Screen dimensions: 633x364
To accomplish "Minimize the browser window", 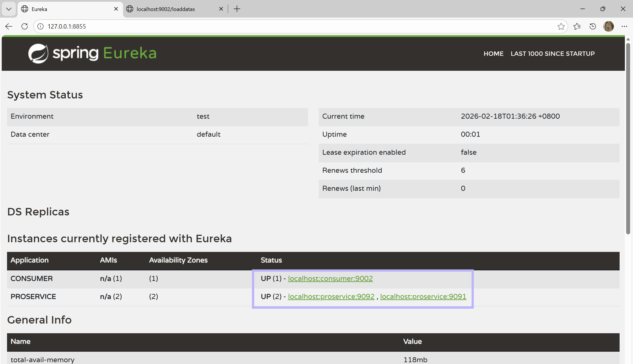I will [582, 9].
